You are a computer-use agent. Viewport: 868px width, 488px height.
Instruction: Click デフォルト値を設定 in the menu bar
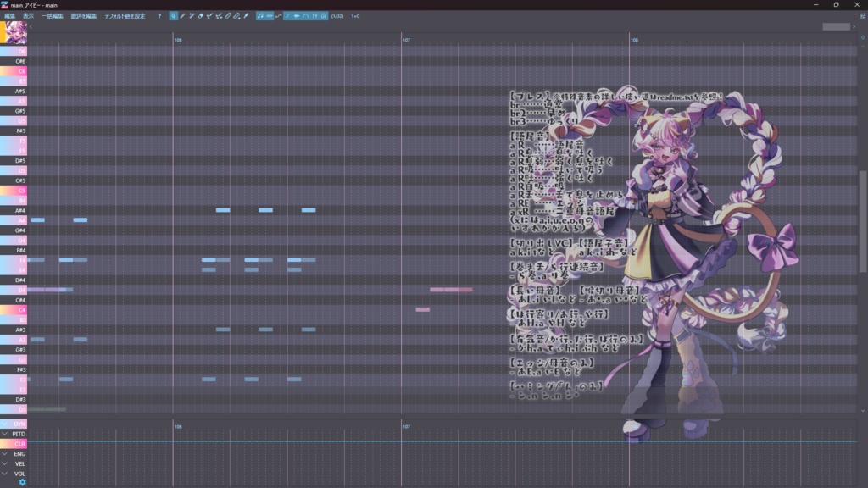(x=125, y=14)
